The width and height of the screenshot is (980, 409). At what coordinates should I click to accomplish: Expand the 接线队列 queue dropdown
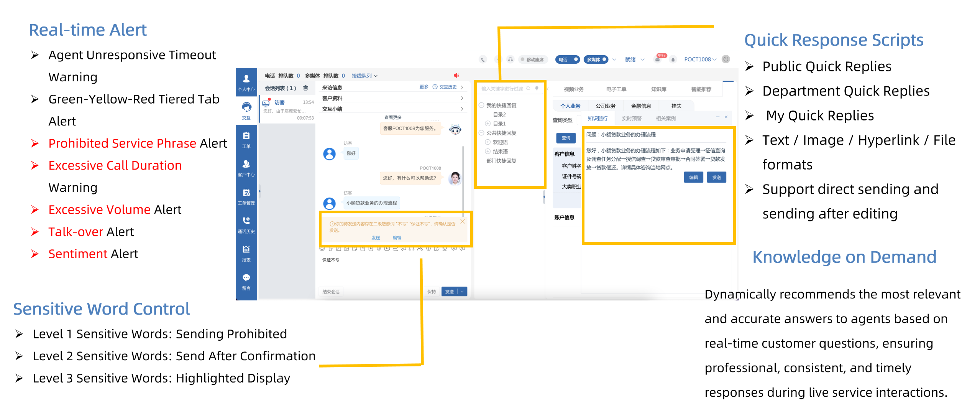pos(364,76)
